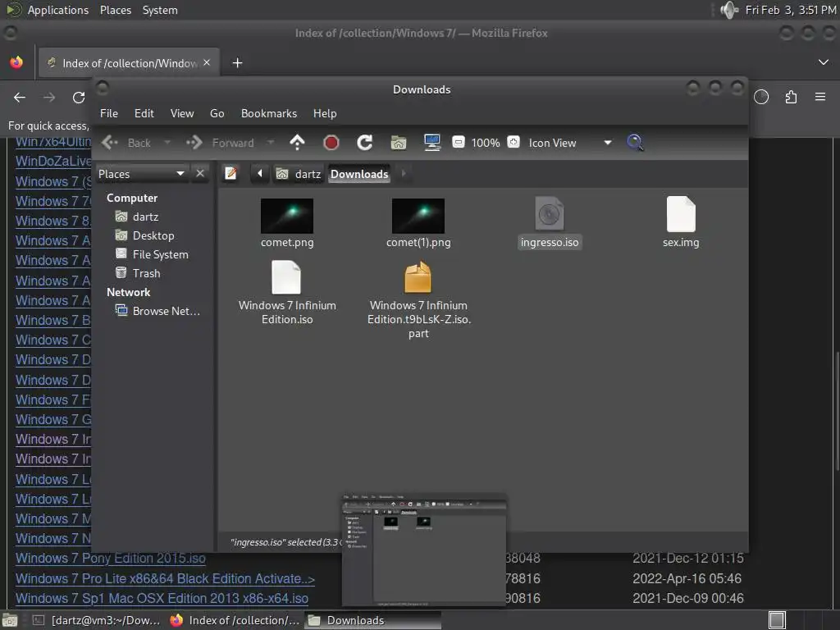Close the Places side pane
This screenshot has width=840, height=630.
200,174
